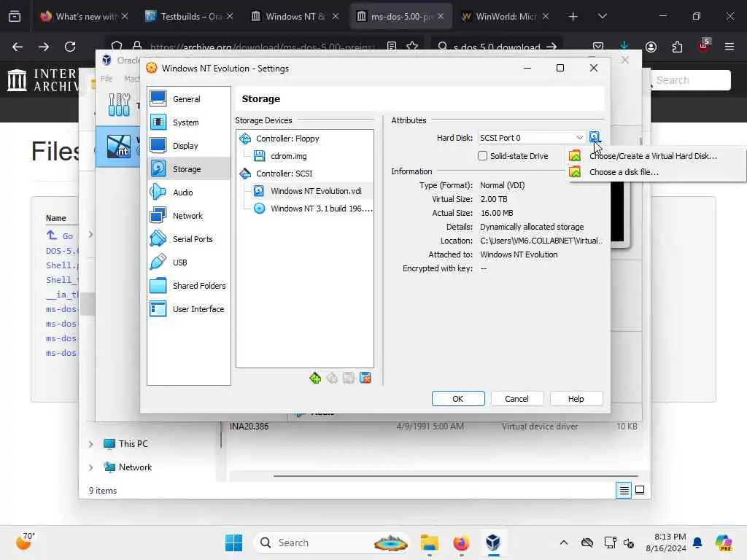Screen dimensions: 747x560
Task: Open Firefox downloads panel
Action: coord(624,46)
